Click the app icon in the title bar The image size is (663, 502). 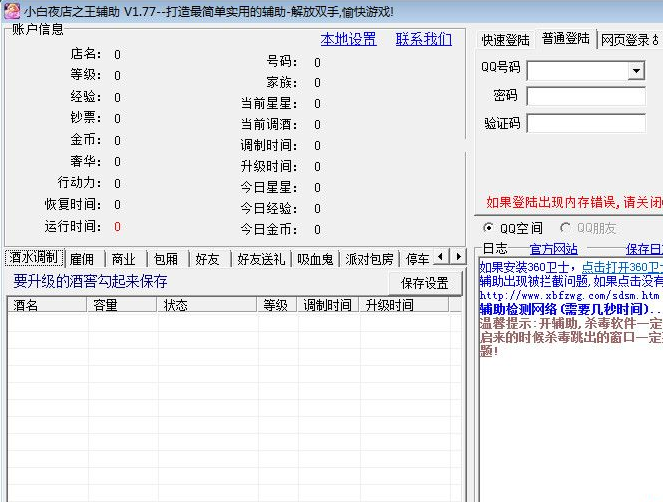pyautogui.click(x=11, y=11)
